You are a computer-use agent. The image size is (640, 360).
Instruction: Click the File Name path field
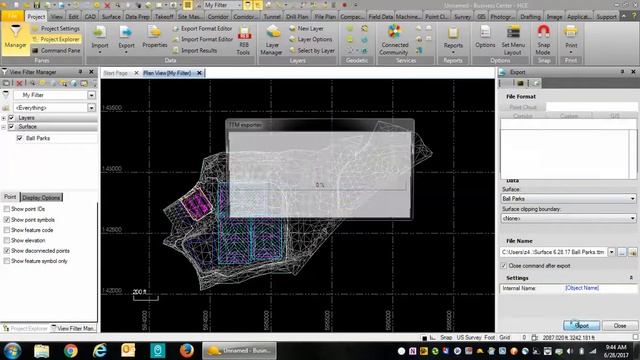click(554, 252)
